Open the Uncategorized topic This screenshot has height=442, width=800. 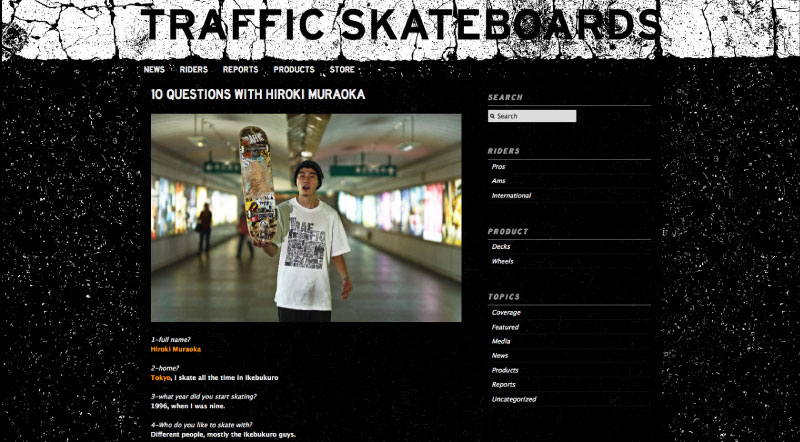514,399
